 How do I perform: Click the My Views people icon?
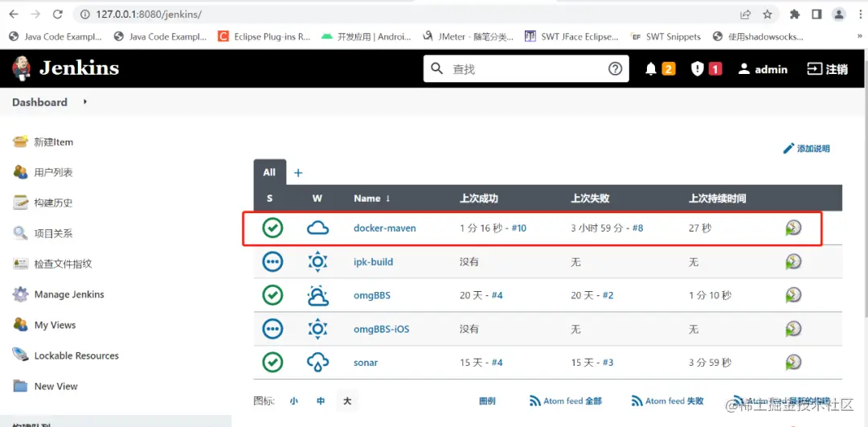click(20, 325)
